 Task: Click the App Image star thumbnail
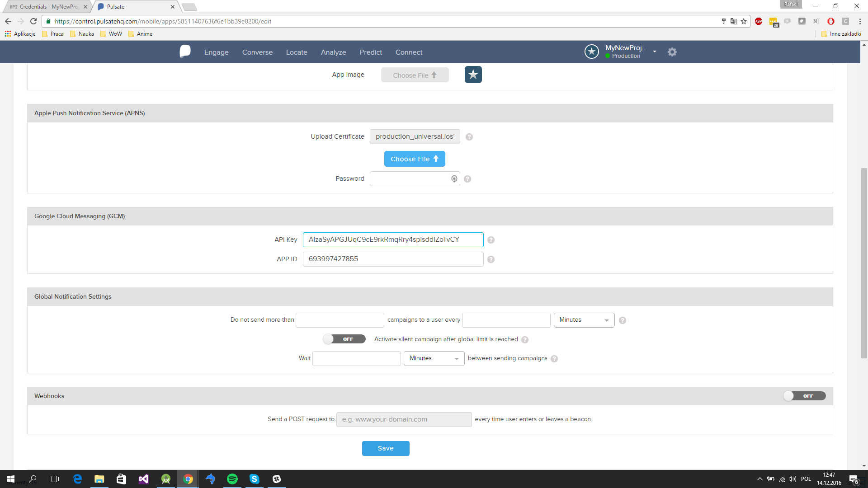[473, 75]
